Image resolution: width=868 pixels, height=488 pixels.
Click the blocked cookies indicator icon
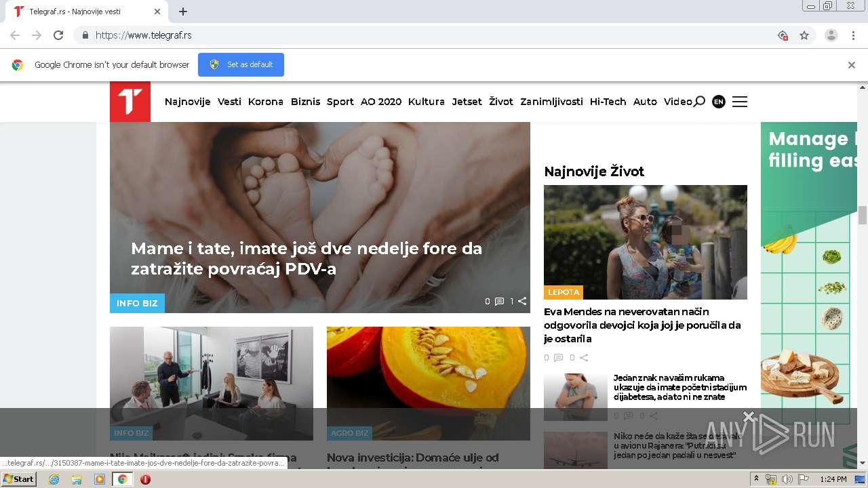click(x=783, y=35)
